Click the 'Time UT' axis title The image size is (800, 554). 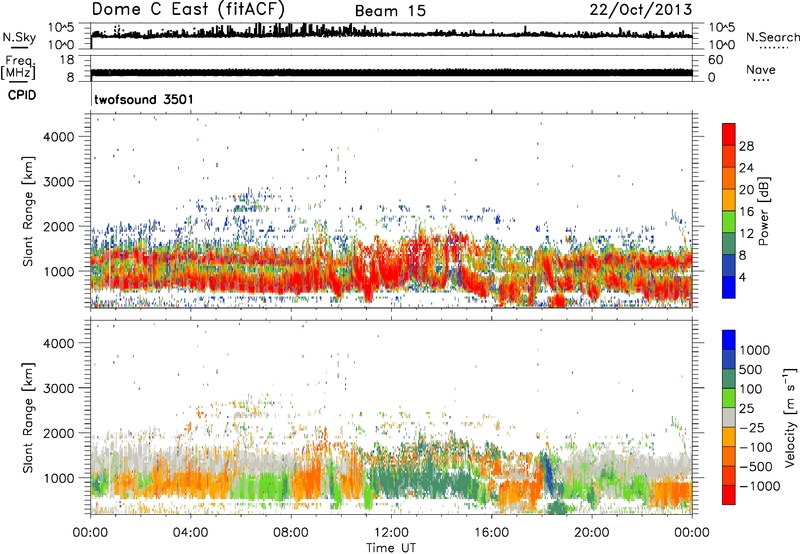click(x=391, y=547)
